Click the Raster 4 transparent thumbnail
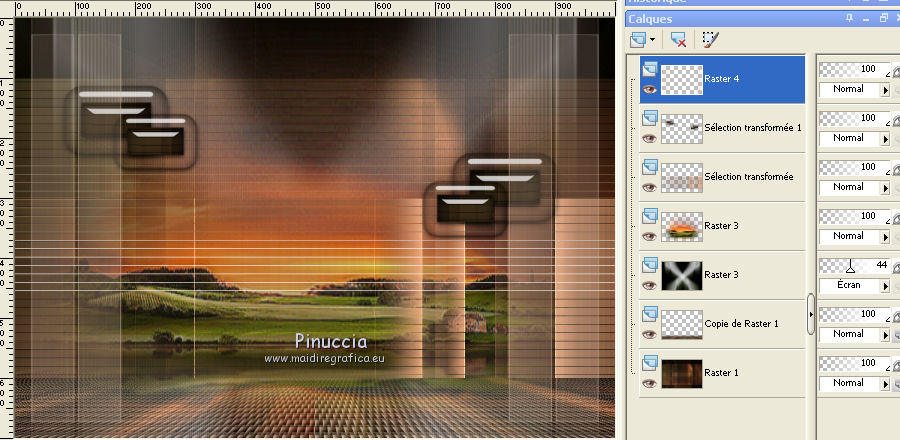 click(x=682, y=80)
